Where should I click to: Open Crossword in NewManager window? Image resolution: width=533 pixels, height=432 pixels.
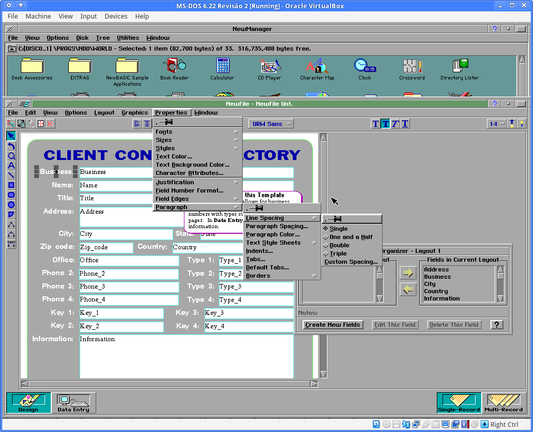412,69
